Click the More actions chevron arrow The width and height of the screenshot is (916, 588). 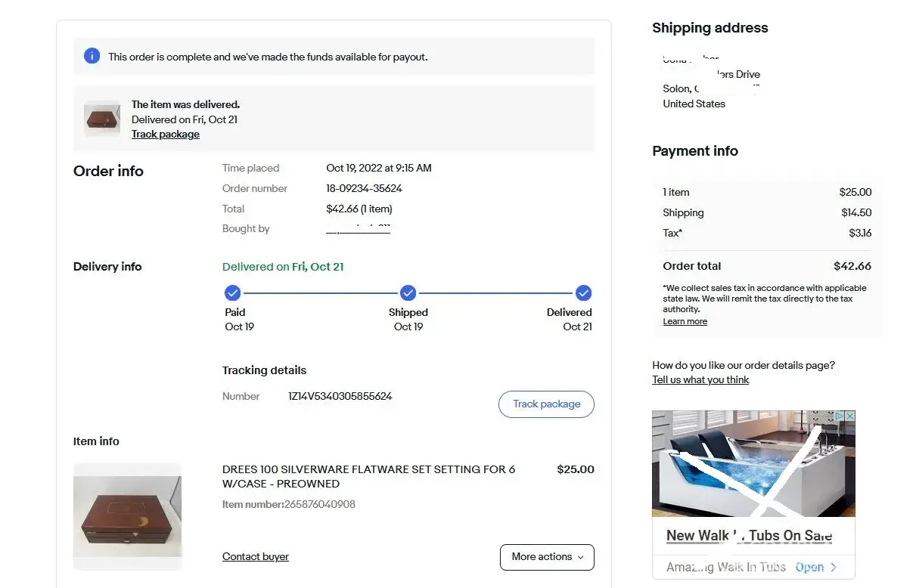tap(581, 557)
